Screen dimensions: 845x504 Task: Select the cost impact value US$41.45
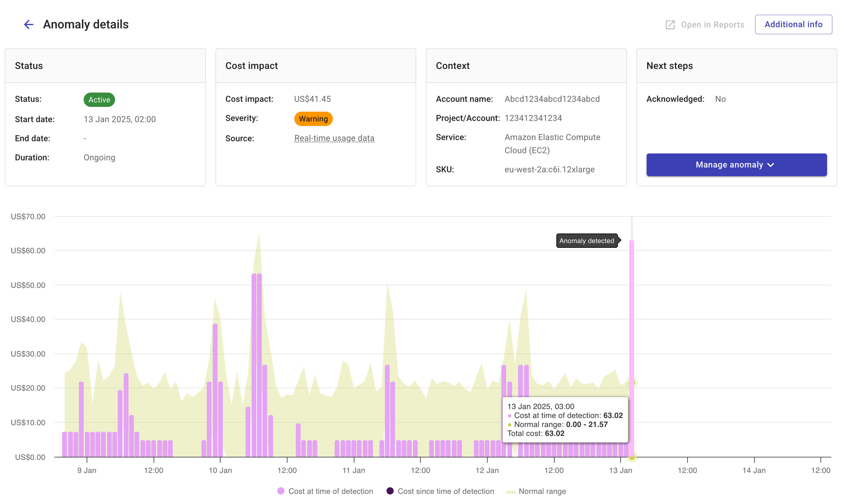tap(312, 99)
